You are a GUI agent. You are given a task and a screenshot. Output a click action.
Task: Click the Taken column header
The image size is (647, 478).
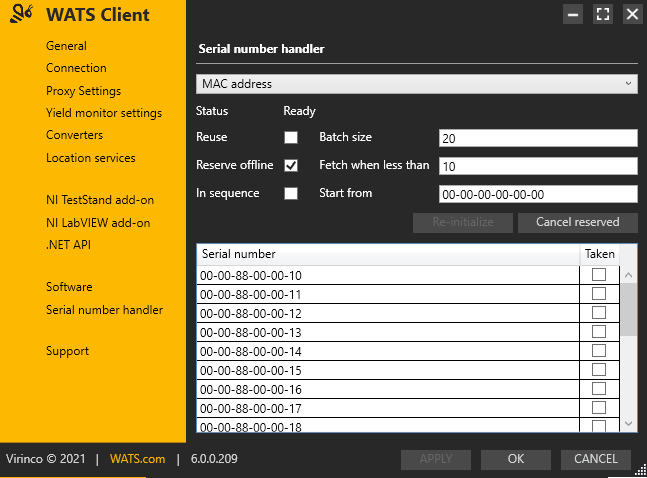(x=600, y=254)
